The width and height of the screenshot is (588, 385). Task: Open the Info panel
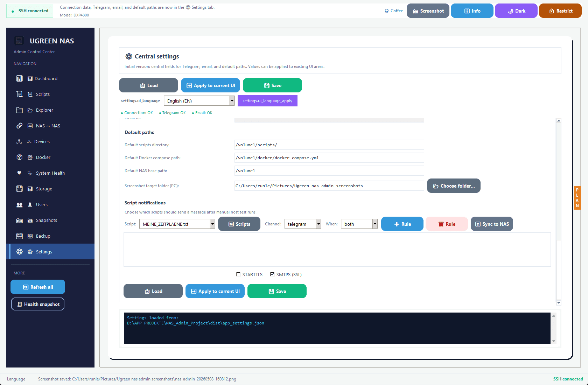[x=472, y=11]
